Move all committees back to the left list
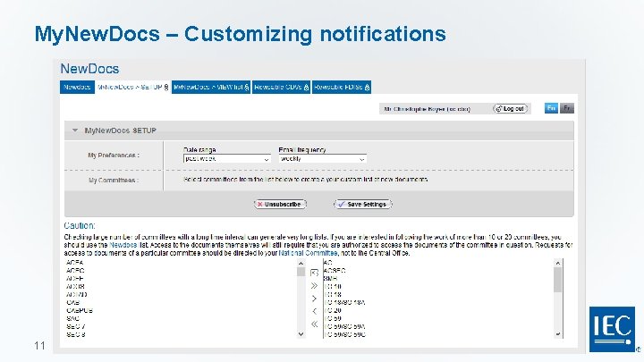 click(314, 324)
